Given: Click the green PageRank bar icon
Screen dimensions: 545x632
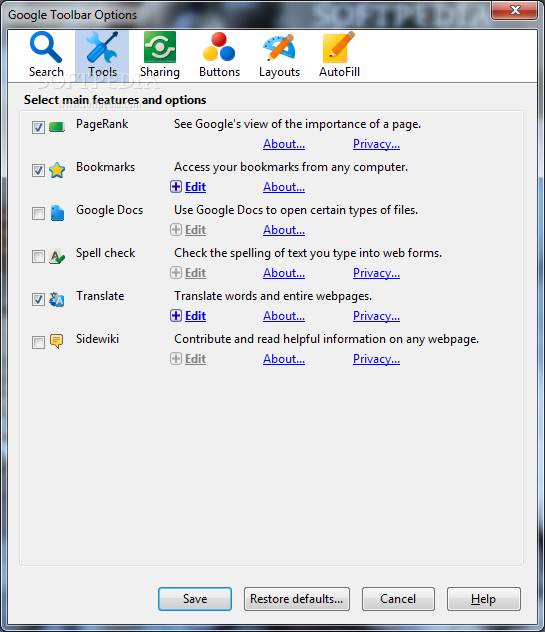Looking at the screenshot, I should [x=57, y=127].
